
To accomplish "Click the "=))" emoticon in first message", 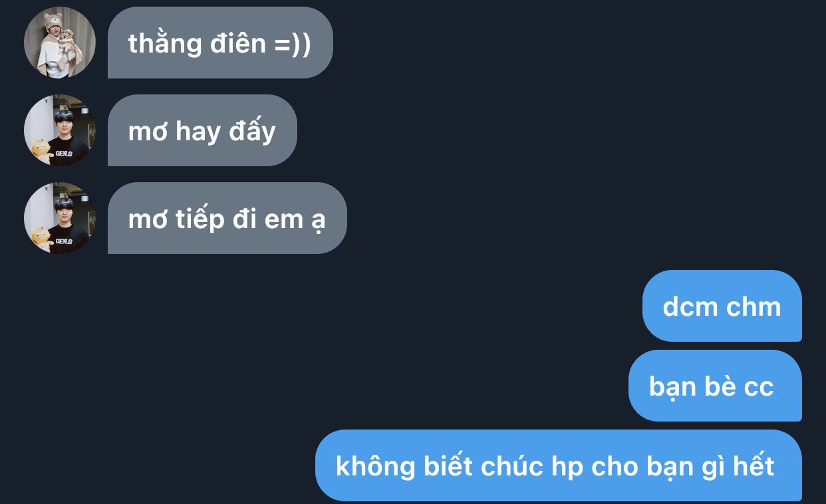I will pyautogui.click(x=293, y=43).
